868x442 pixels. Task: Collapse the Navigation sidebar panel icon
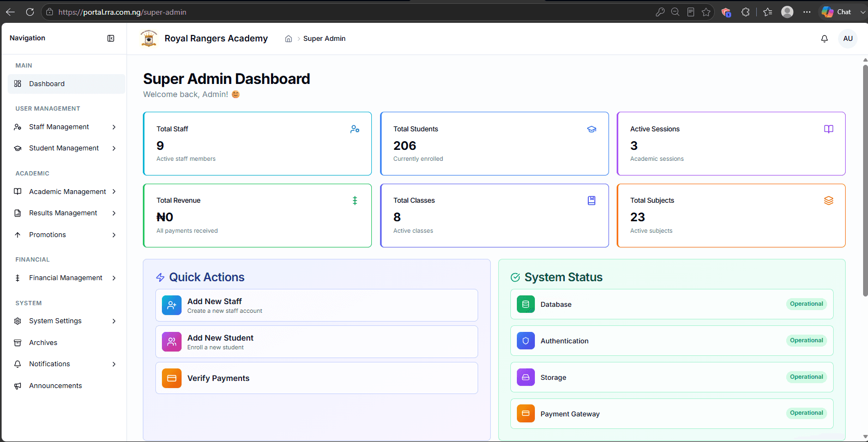click(111, 38)
